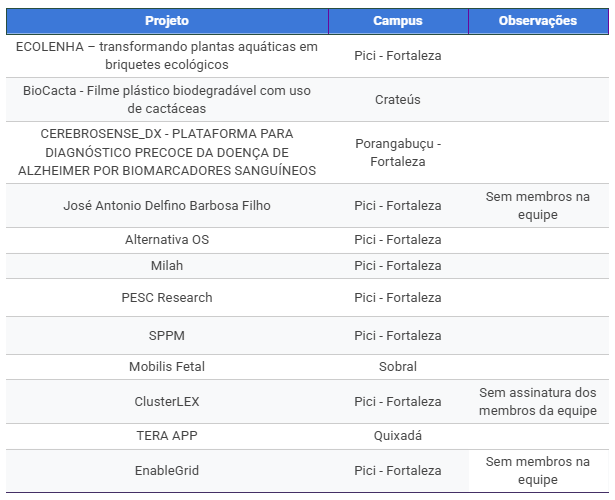This screenshot has height=500, width=615.
Task: Click the Sobral campus cell
Action: pos(397,367)
